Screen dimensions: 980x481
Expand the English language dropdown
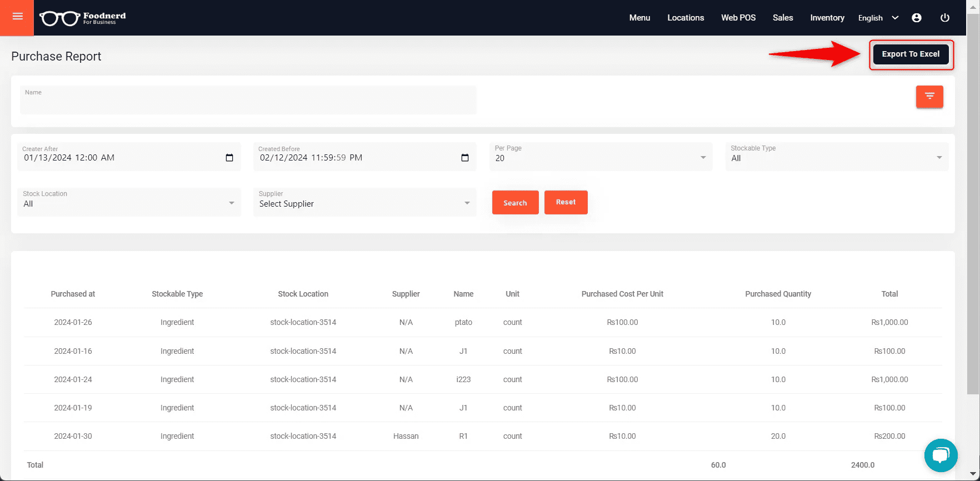coord(878,18)
